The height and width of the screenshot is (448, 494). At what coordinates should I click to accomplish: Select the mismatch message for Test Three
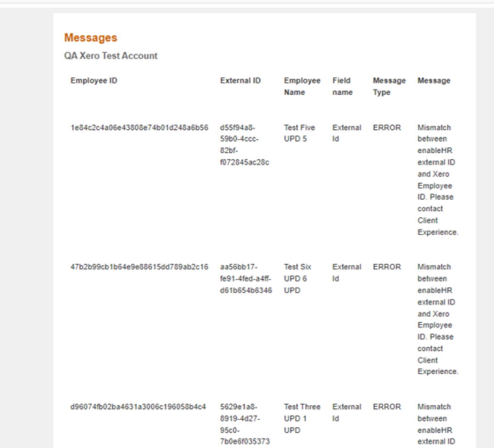(x=436, y=424)
